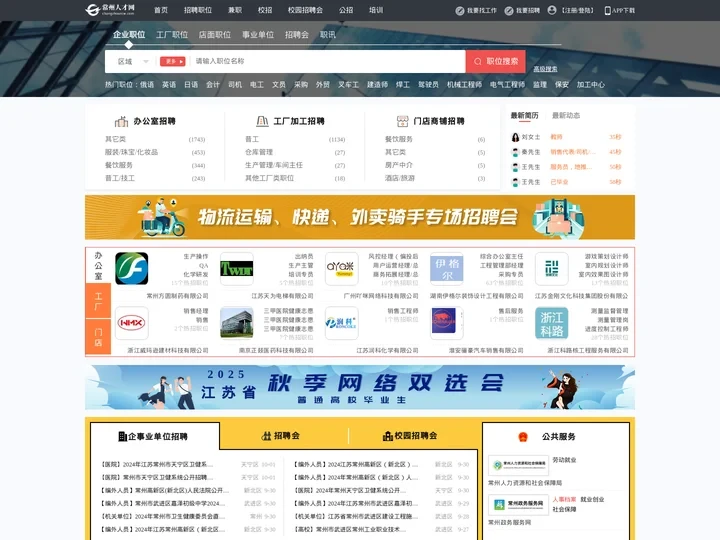
Task: Open 常州政务服务网 logo
Action: 518,505
